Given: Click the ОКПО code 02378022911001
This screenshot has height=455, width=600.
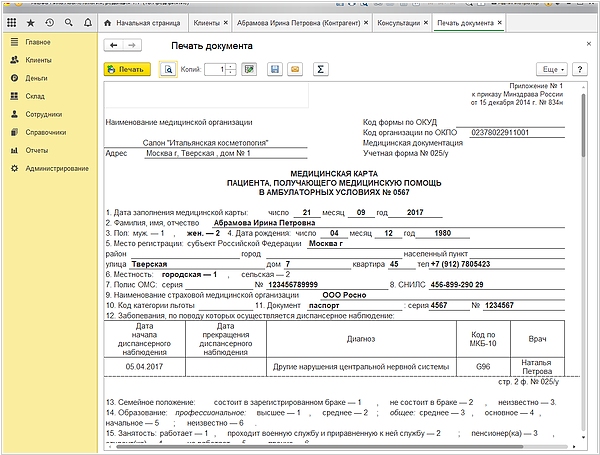Looking at the screenshot, I should tap(500, 132).
